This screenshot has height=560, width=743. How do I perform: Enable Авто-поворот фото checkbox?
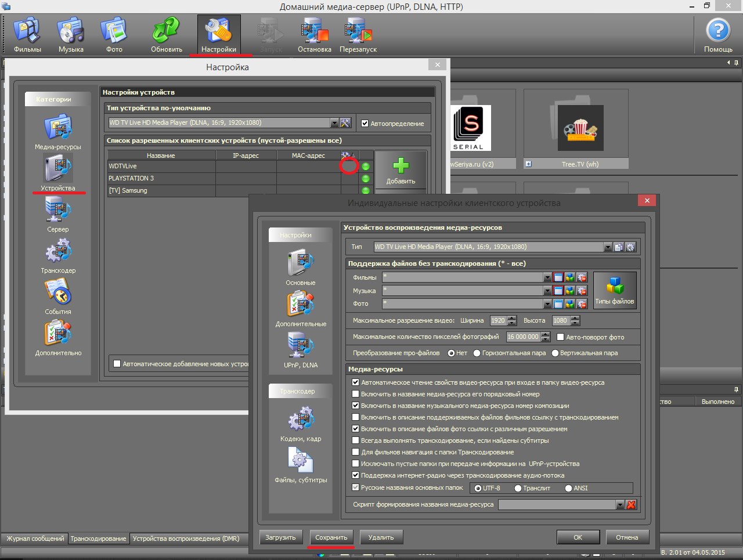coord(561,337)
